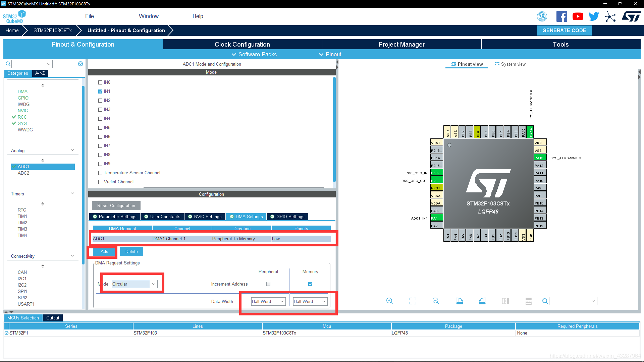Toggle Peripheral increment address checkbox
This screenshot has height=362, width=644.
(268, 284)
